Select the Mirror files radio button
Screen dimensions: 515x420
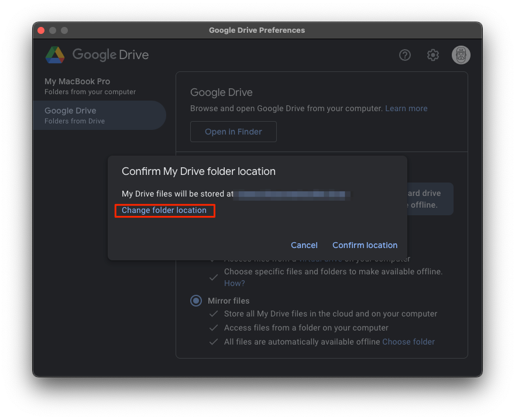[196, 301]
